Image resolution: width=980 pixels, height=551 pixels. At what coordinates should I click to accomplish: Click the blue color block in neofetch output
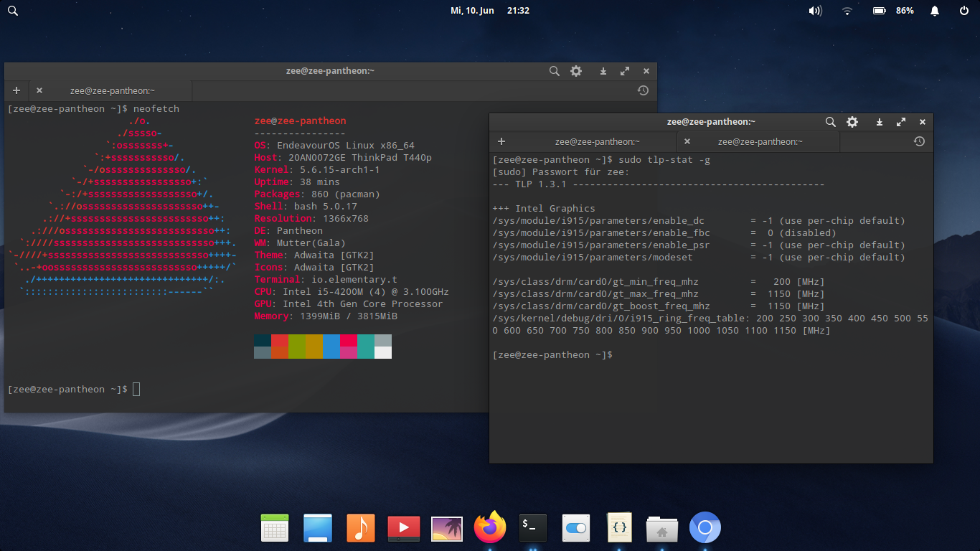[x=331, y=346]
